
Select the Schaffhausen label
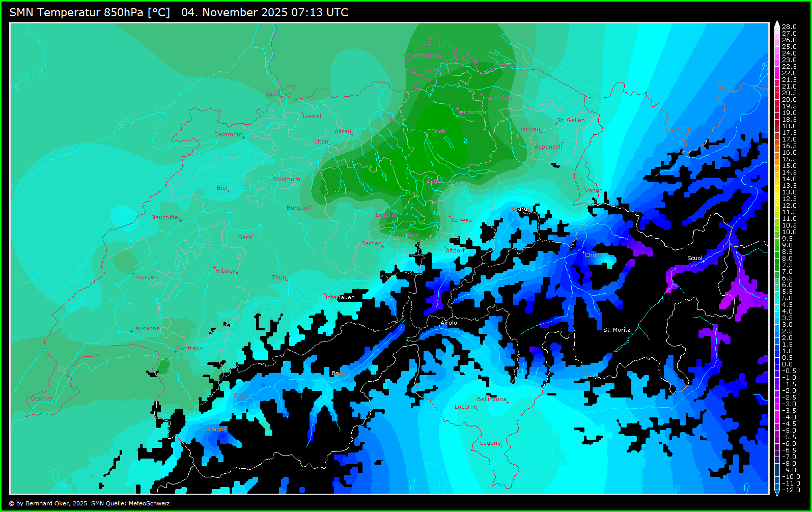tap(422, 55)
